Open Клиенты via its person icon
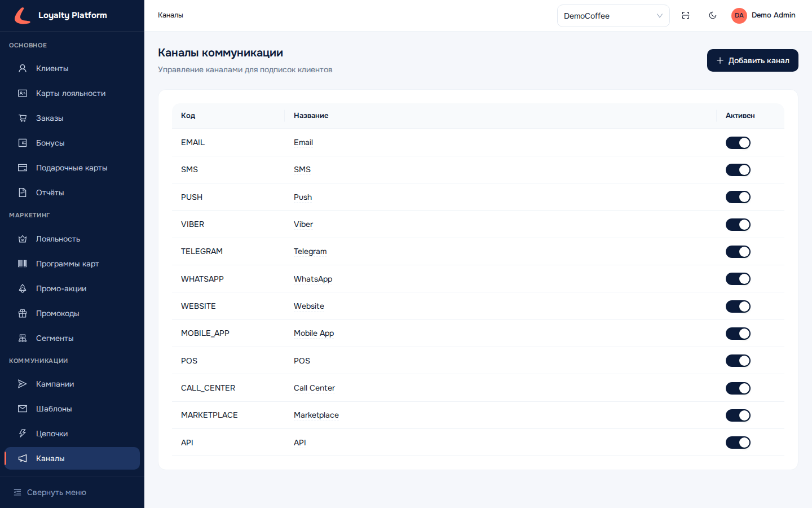 coord(23,68)
